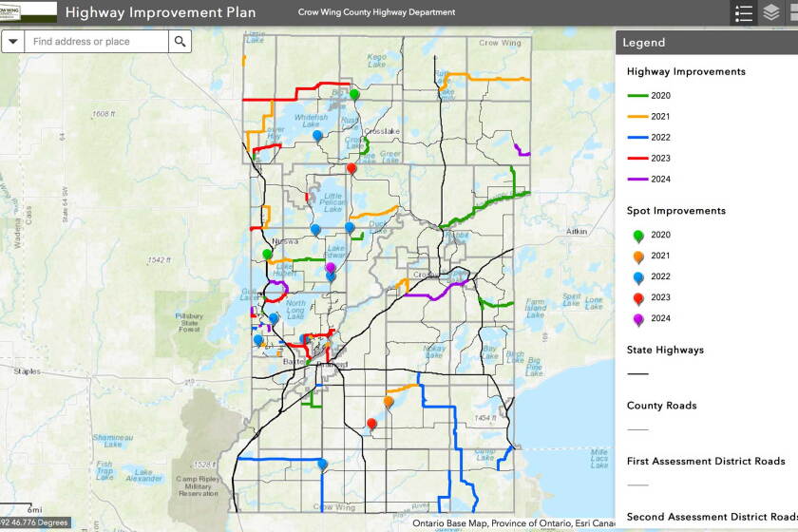
Task: Click the coordinates readout showing 46.776 Degrees
Action: (34, 522)
